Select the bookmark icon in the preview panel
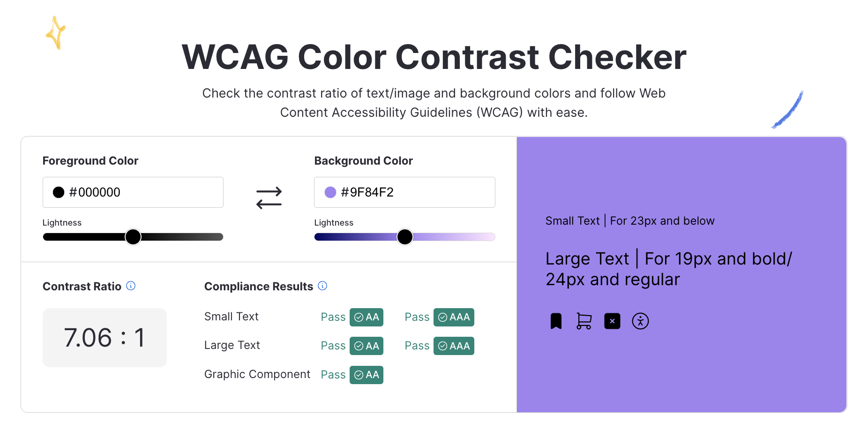868x424 pixels. click(556, 321)
